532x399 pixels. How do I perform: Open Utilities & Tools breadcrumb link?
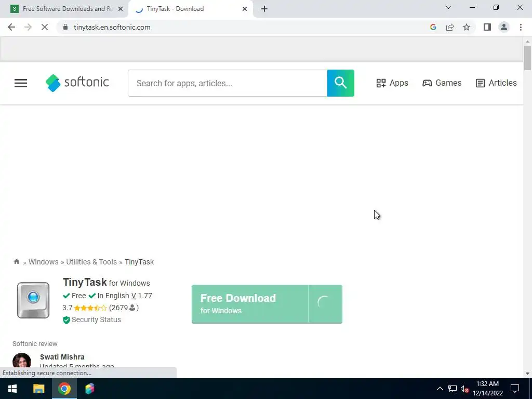pyautogui.click(x=91, y=262)
